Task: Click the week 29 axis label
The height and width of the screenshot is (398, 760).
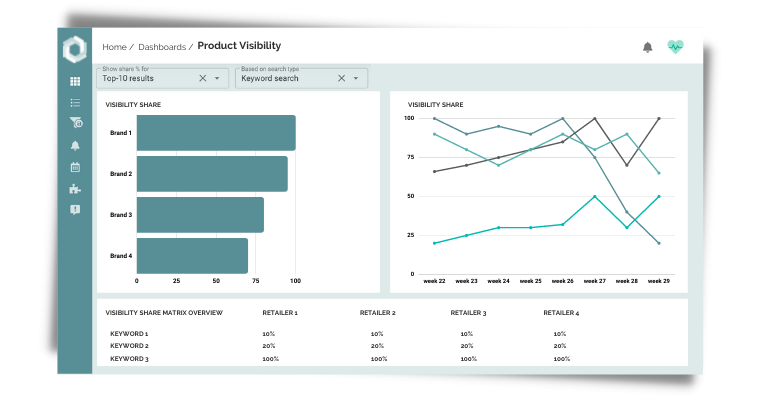Action: [659, 281]
